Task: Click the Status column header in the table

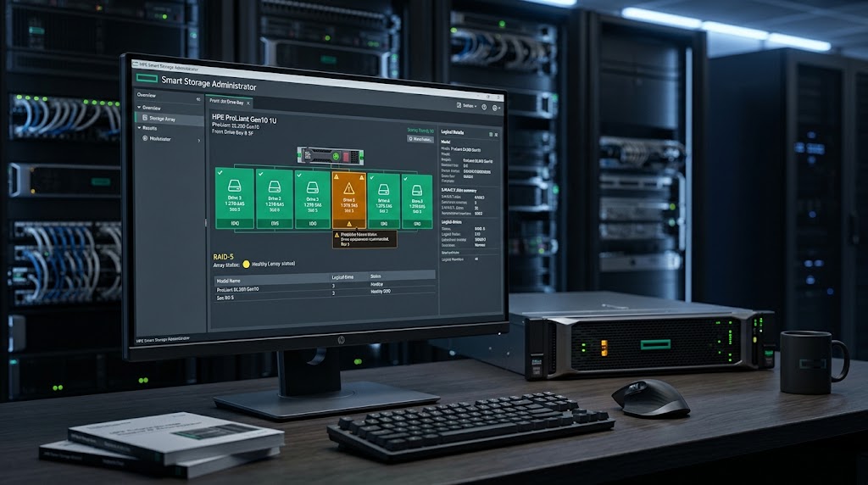Action: tap(376, 276)
